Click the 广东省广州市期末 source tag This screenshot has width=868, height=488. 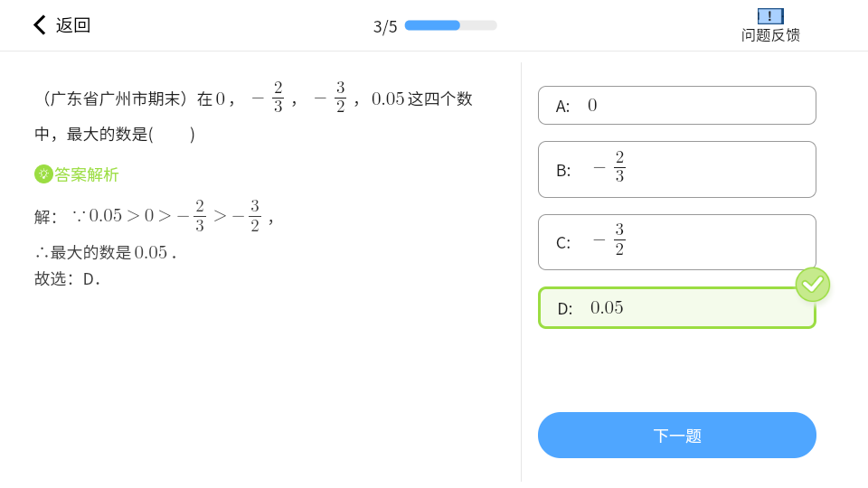coord(115,99)
